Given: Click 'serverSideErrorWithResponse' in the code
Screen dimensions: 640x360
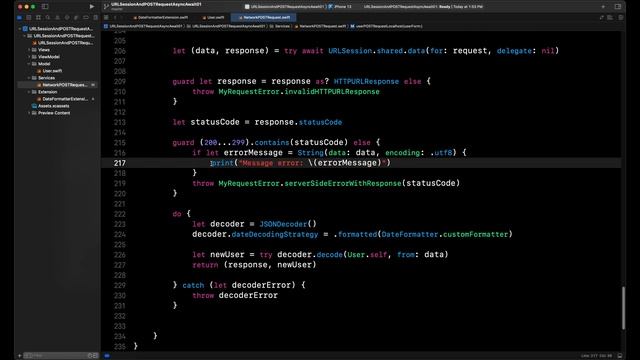Looking at the screenshot, I should coord(343,183).
